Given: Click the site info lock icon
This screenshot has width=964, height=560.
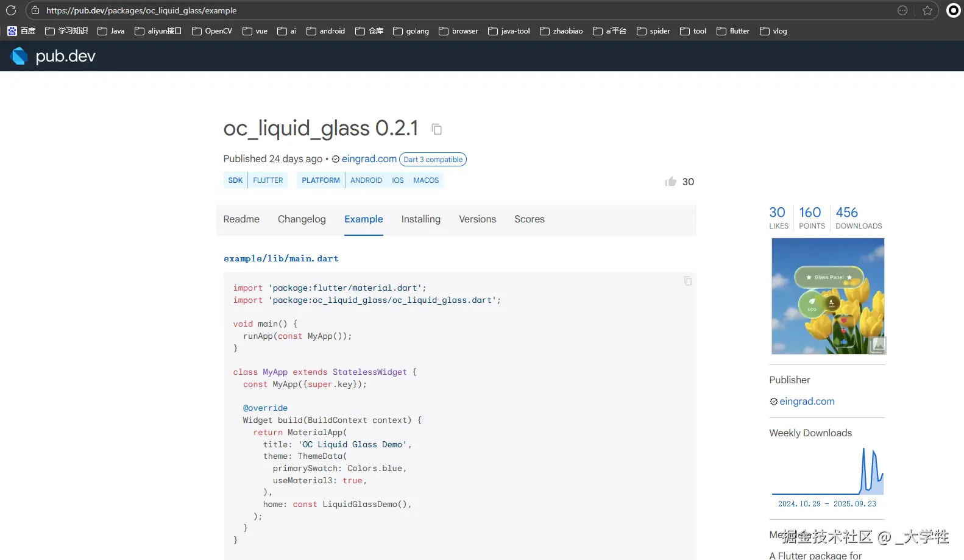Looking at the screenshot, I should point(35,10).
